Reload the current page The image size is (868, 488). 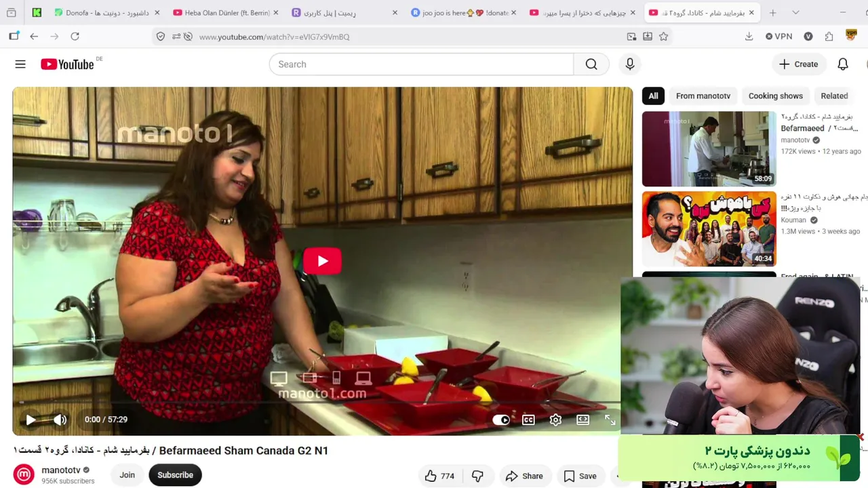(x=75, y=37)
